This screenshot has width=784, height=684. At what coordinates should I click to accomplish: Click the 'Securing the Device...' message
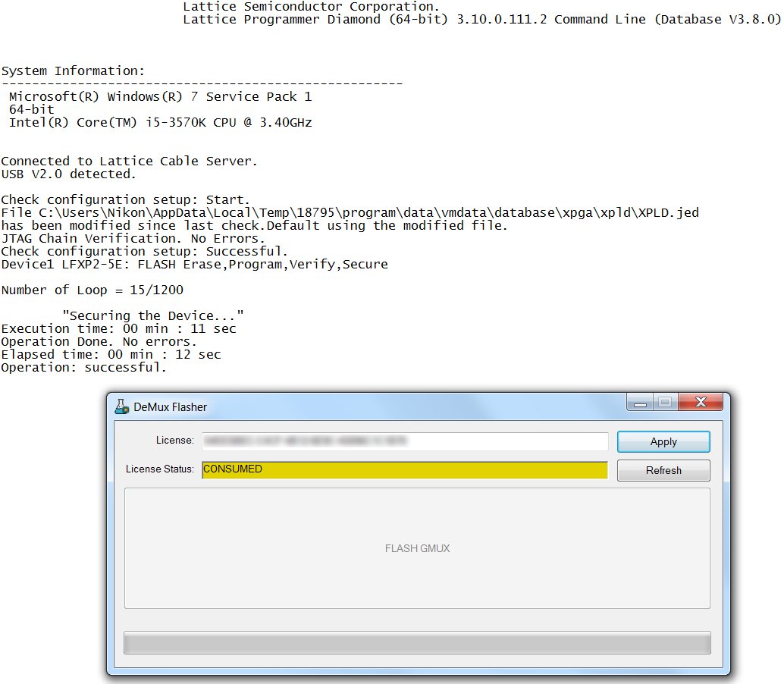[x=153, y=316]
